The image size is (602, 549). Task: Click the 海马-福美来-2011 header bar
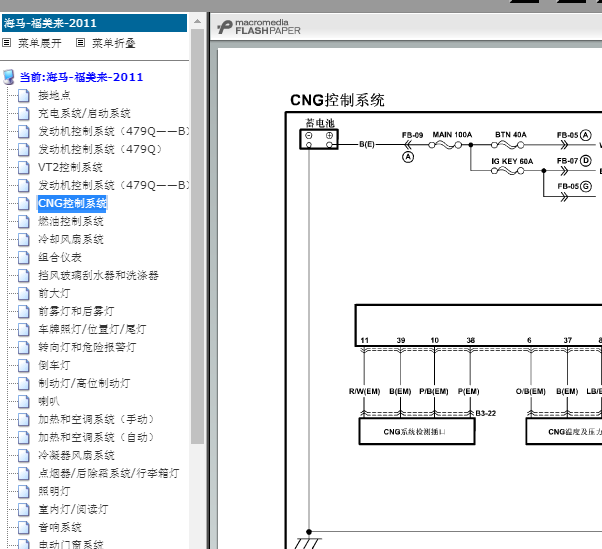coord(94,23)
